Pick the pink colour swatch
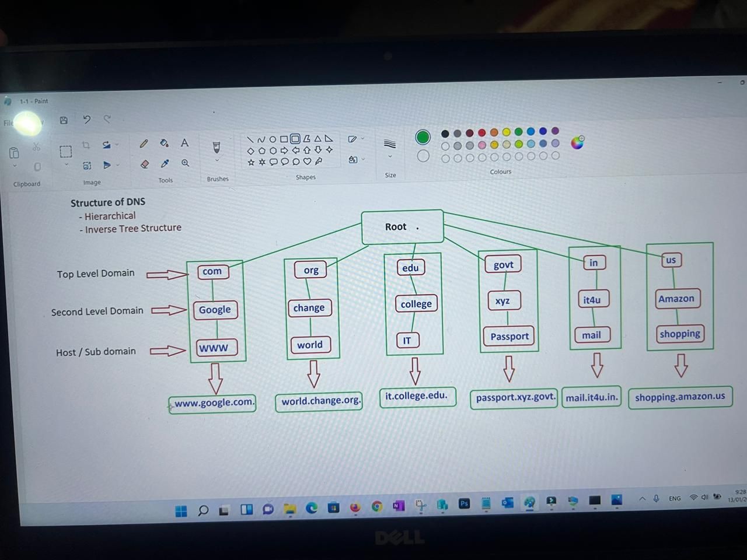The width and height of the screenshot is (747, 560). point(481,145)
